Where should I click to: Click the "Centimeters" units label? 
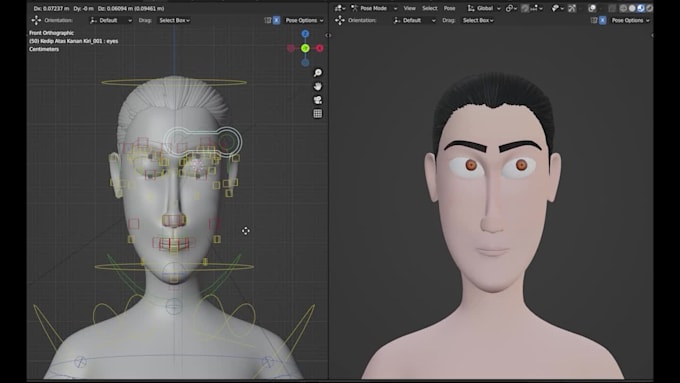pyautogui.click(x=44, y=49)
